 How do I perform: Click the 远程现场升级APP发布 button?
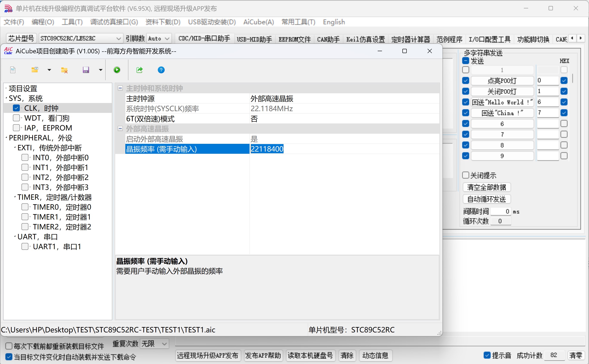(208, 356)
